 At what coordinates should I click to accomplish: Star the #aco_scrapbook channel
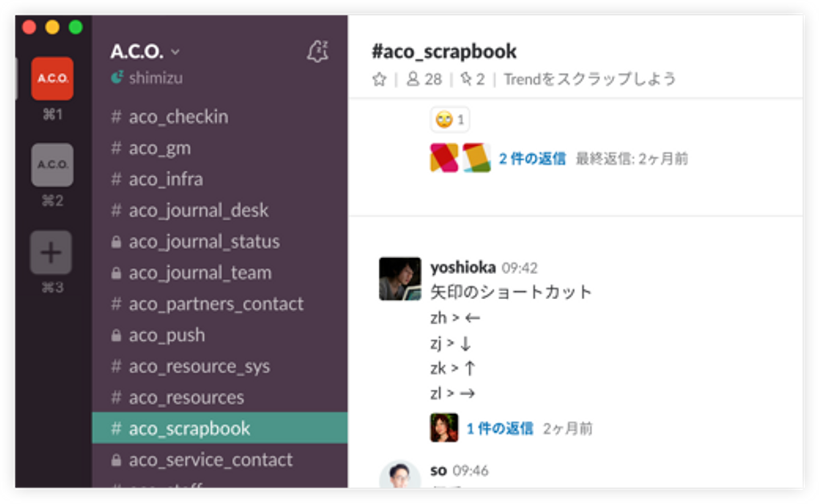point(379,79)
